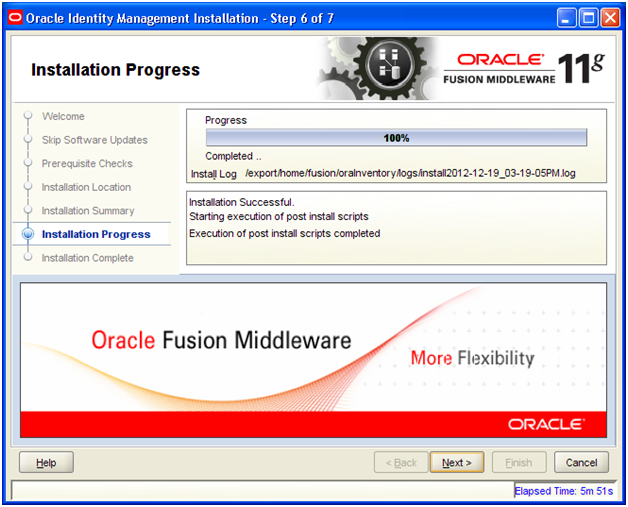
Task: Click the Welcome step bullet icon
Action: [28, 115]
